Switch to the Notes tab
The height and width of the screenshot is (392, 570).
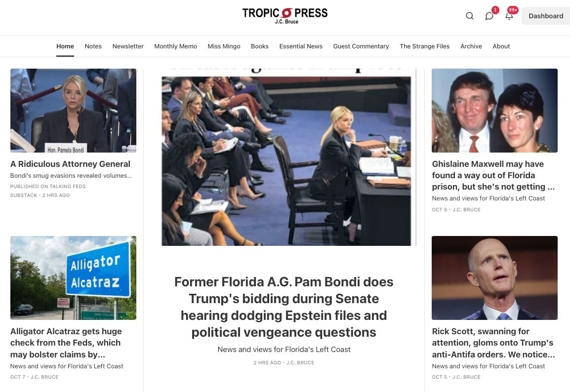point(93,46)
